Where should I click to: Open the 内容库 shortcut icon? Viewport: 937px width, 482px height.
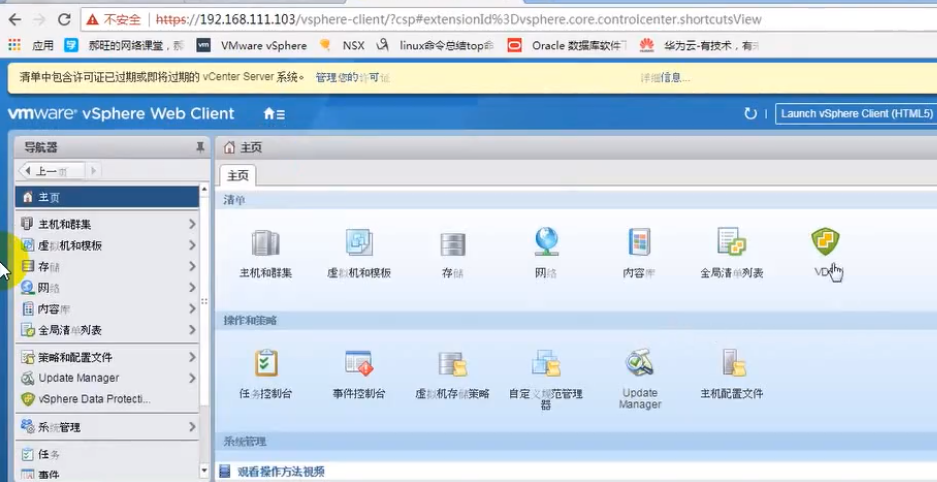coord(639,242)
